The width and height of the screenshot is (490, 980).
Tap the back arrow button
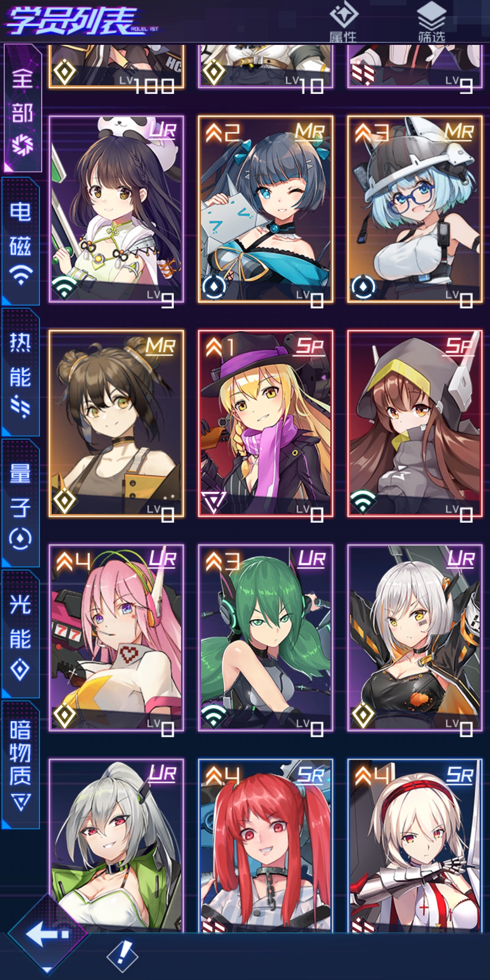coord(47,934)
